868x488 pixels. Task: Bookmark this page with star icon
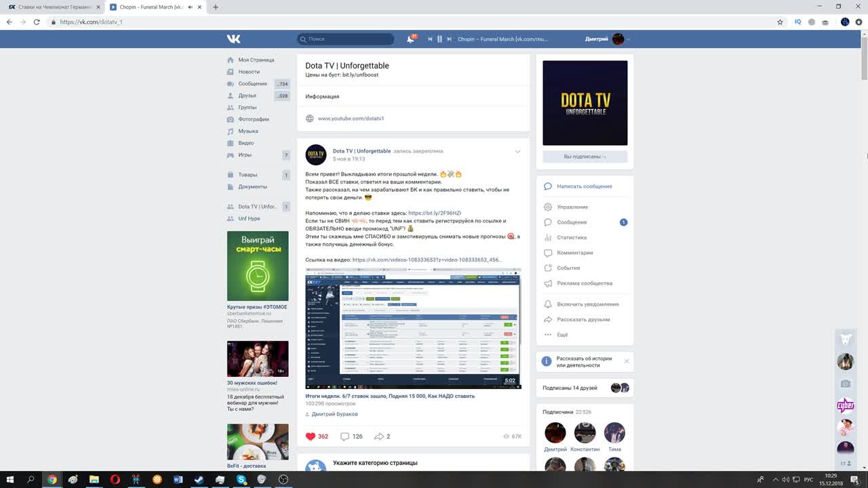(780, 22)
